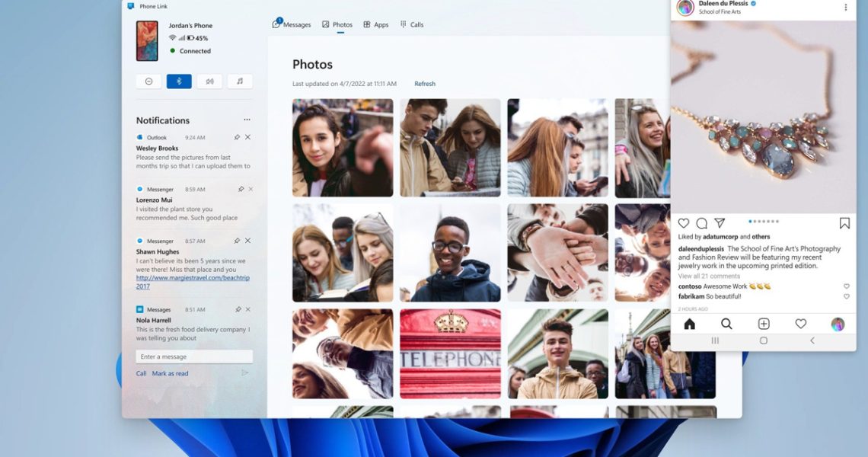Open the music player button
The image size is (868, 457).
[x=240, y=81]
